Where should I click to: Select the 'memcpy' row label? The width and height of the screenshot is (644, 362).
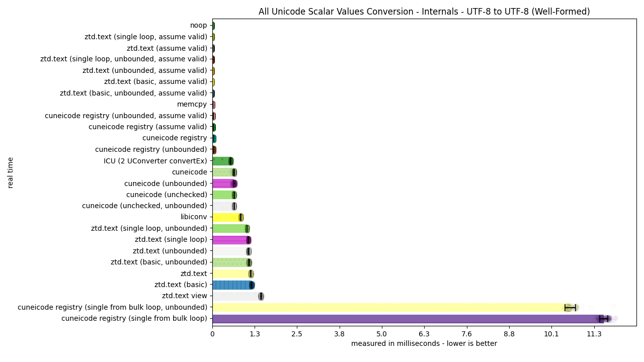(192, 105)
